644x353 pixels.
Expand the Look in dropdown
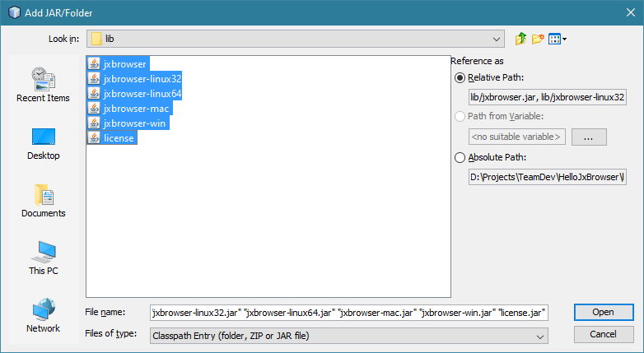point(496,39)
